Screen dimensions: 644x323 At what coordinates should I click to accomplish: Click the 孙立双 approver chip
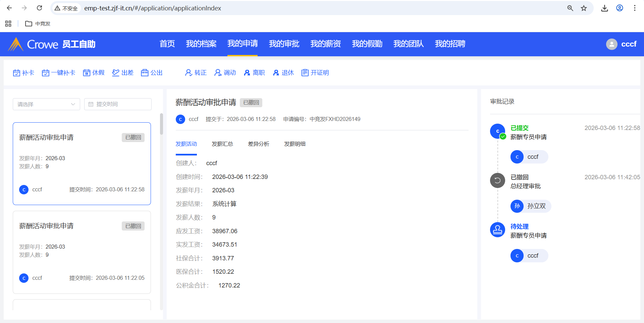pos(531,206)
